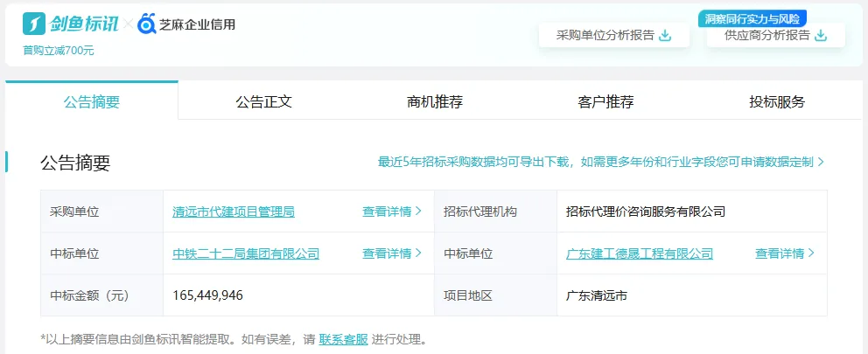Open the 商机推荐 tab
The height and width of the screenshot is (354, 868).
pos(435,101)
